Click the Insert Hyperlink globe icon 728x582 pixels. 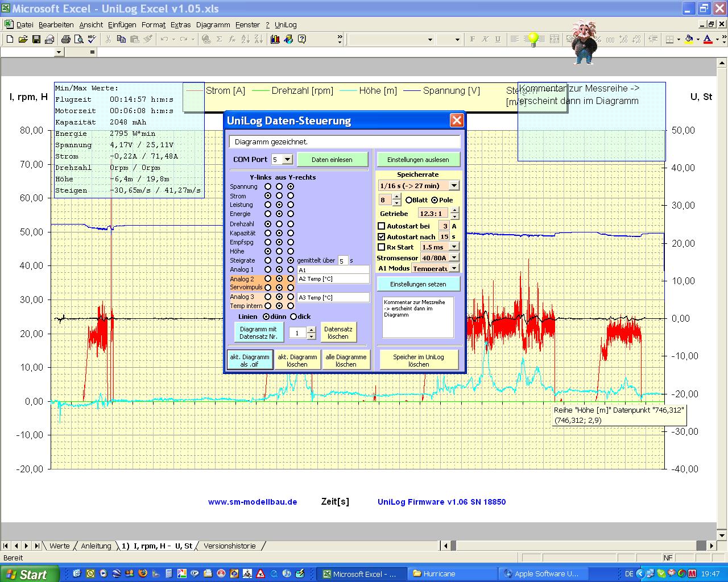[x=206, y=39]
